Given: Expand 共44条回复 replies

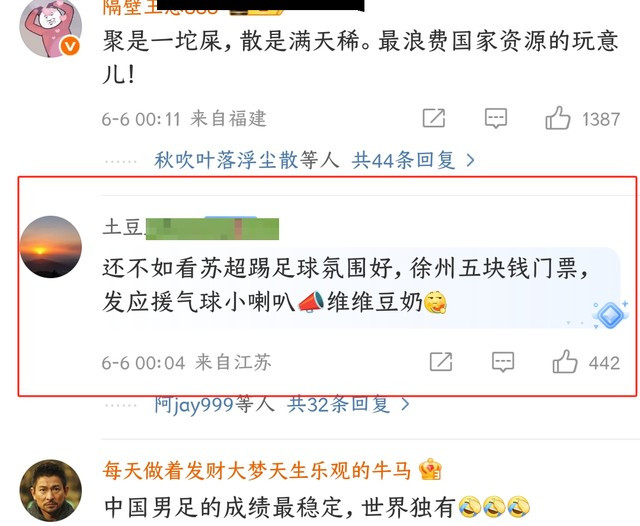Looking at the screenshot, I should [403, 160].
